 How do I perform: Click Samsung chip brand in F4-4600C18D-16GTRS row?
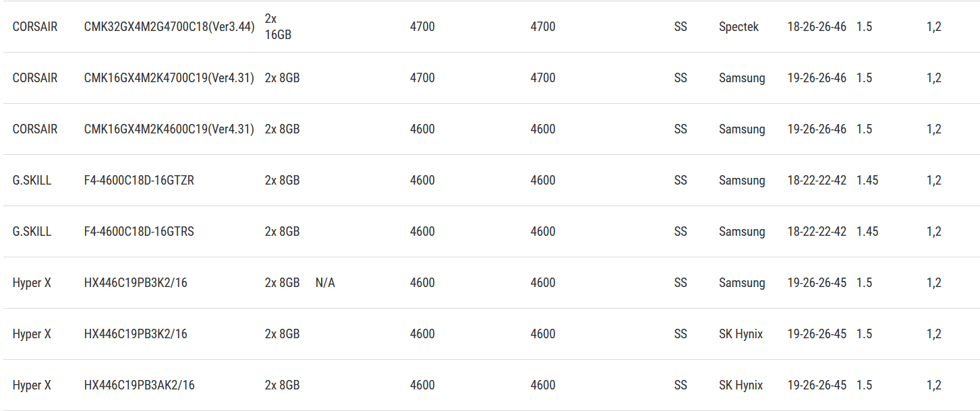click(742, 232)
